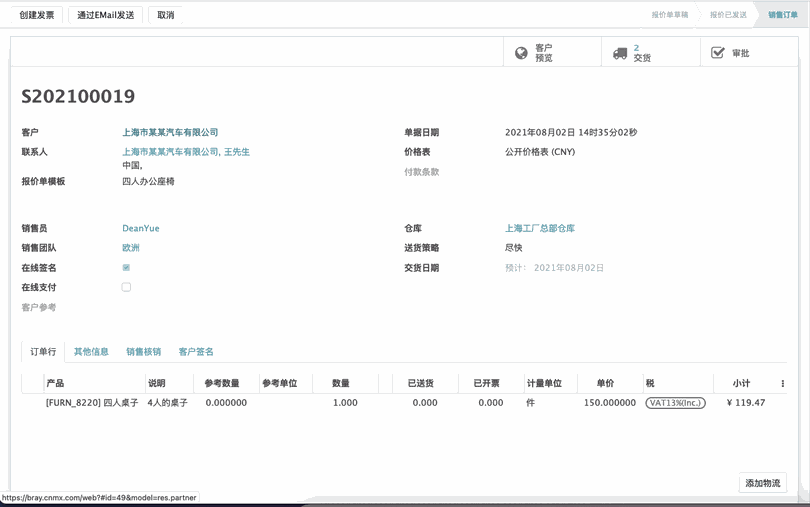
Task: Sort by the 小计 column header
Action: click(x=741, y=383)
